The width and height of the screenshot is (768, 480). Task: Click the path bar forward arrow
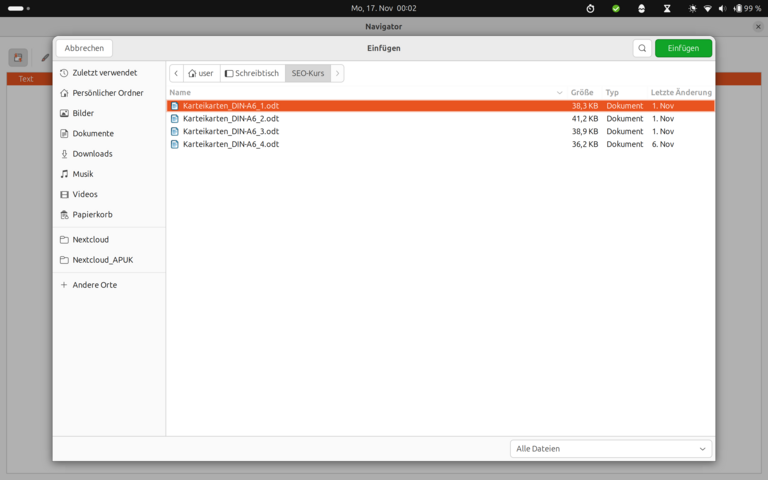tap(337, 73)
